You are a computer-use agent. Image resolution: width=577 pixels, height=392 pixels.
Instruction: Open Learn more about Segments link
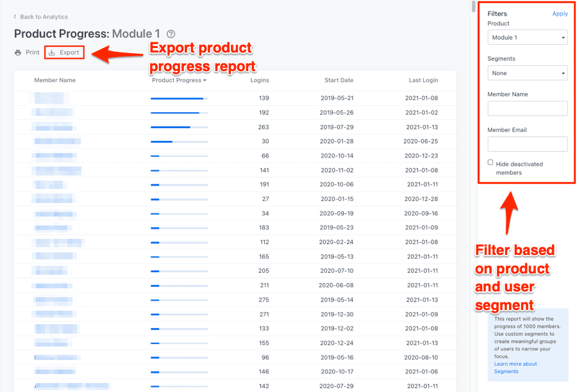[x=515, y=368]
